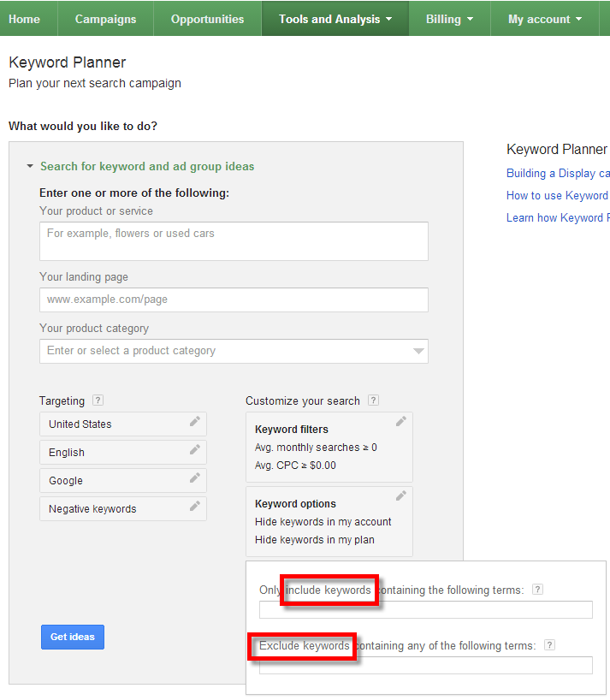The image size is (610, 700).
Task: Switch to the Campaigns tab
Action: (106, 19)
